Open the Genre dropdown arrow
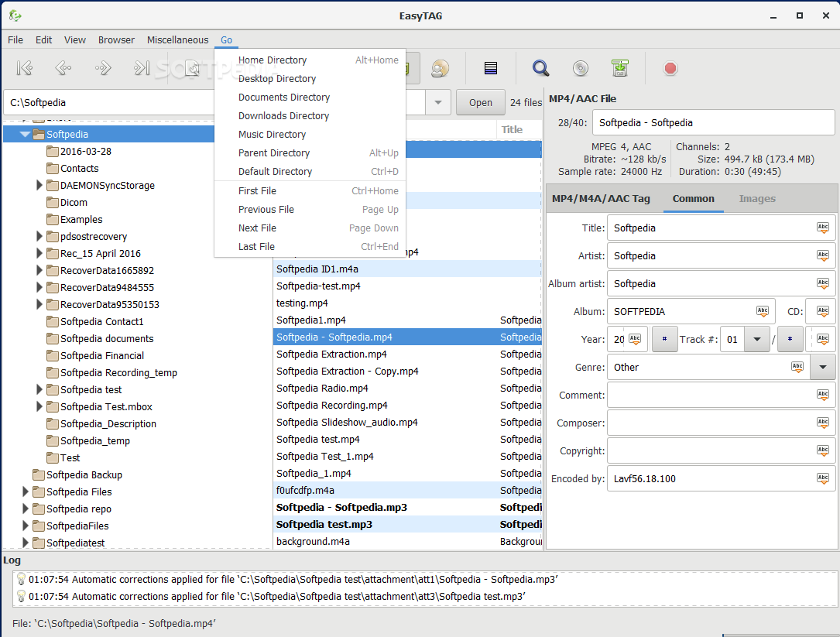Image resolution: width=840 pixels, height=637 pixels. pyautogui.click(x=823, y=367)
